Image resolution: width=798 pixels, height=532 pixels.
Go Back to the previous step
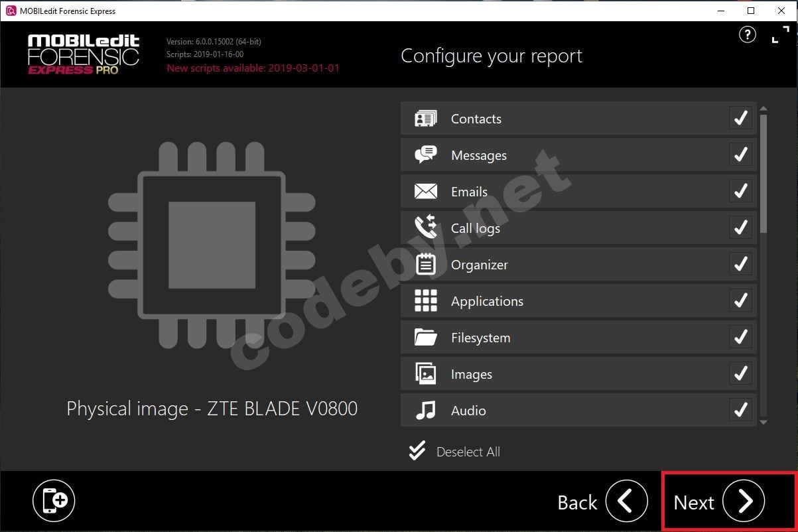point(626,501)
